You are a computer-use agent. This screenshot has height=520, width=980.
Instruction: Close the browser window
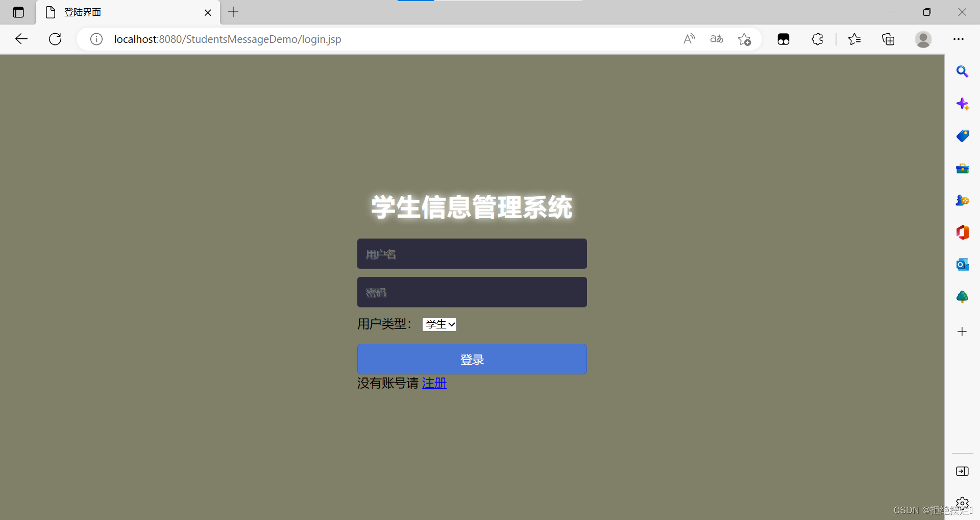pyautogui.click(x=962, y=12)
